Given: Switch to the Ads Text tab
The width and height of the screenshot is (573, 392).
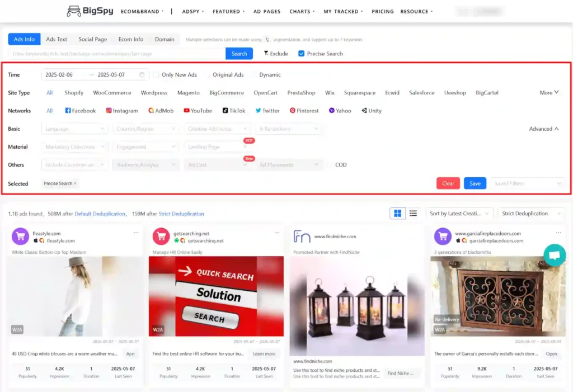Looking at the screenshot, I should click(x=56, y=39).
